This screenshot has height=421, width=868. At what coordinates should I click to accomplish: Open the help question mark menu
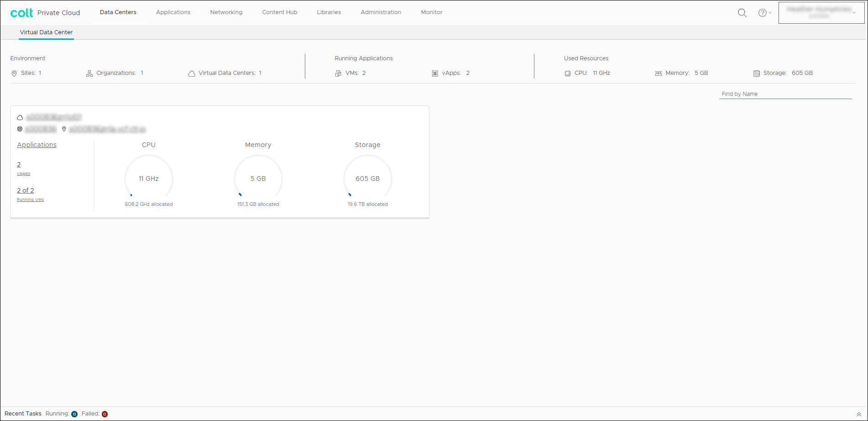(x=765, y=13)
